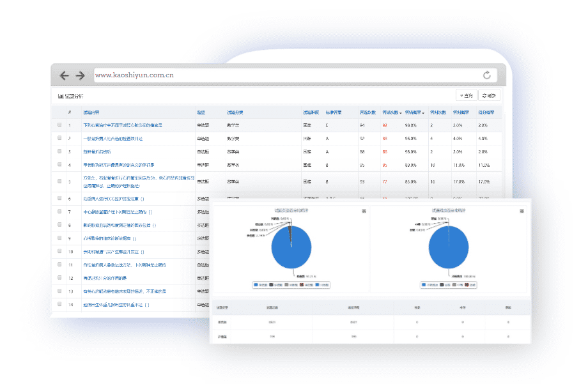Tick the checkbox in row 1
Screen dimensions: 588x384
tap(59, 125)
